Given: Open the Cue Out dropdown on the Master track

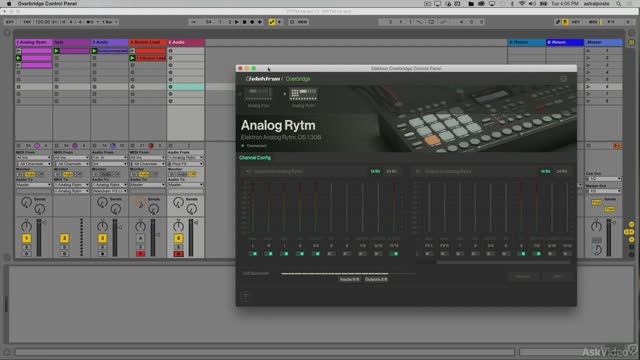Looking at the screenshot, I should [603, 179].
